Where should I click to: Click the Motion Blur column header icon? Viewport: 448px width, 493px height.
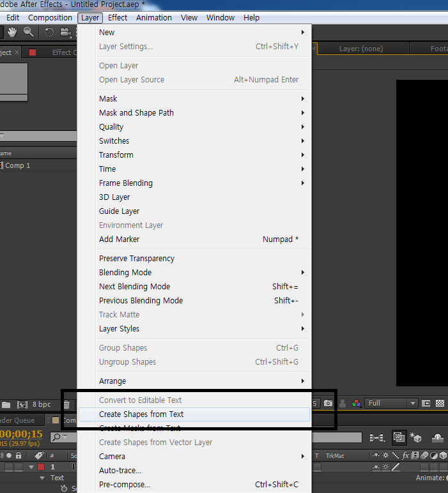click(x=424, y=455)
